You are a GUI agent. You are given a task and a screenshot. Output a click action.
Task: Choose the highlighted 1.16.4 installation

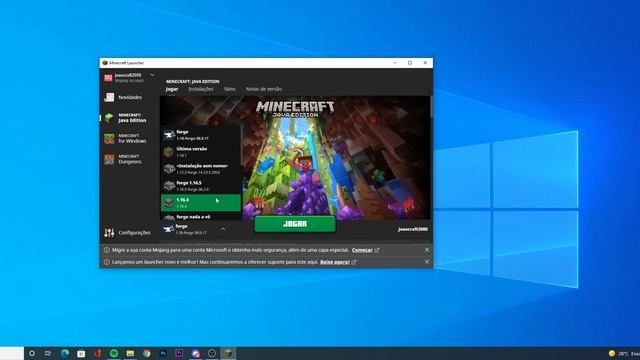pyautogui.click(x=201, y=203)
